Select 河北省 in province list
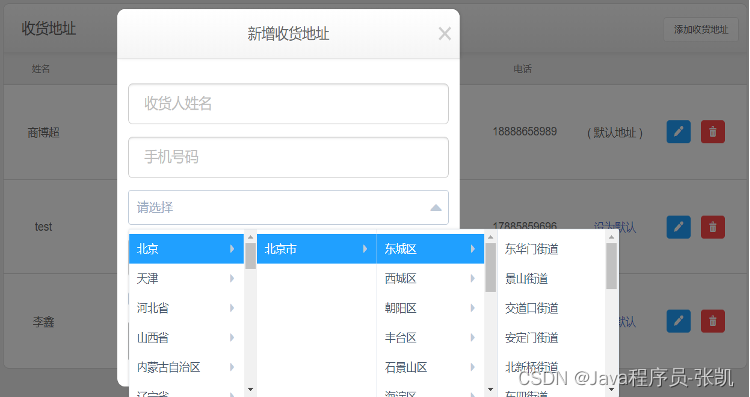This screenshot has width=750, height=397. (186, 308)
